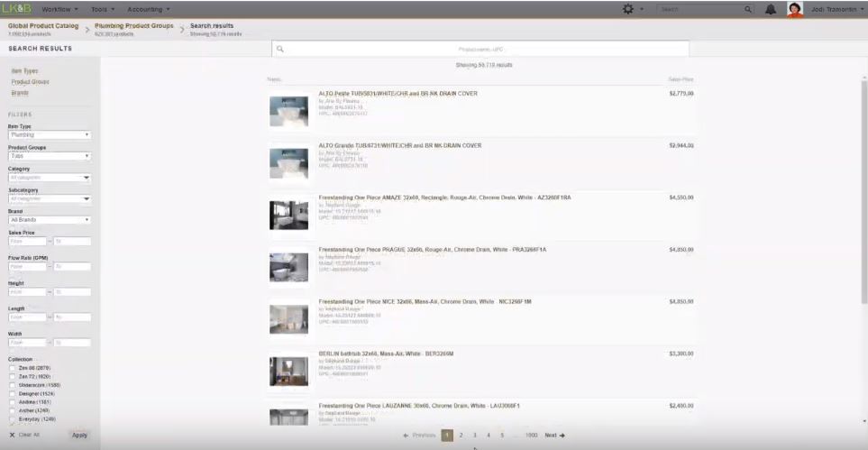Open the Brand dropdown showing All Brands
The width and height of the screenshot is (868, 450).
50,219
